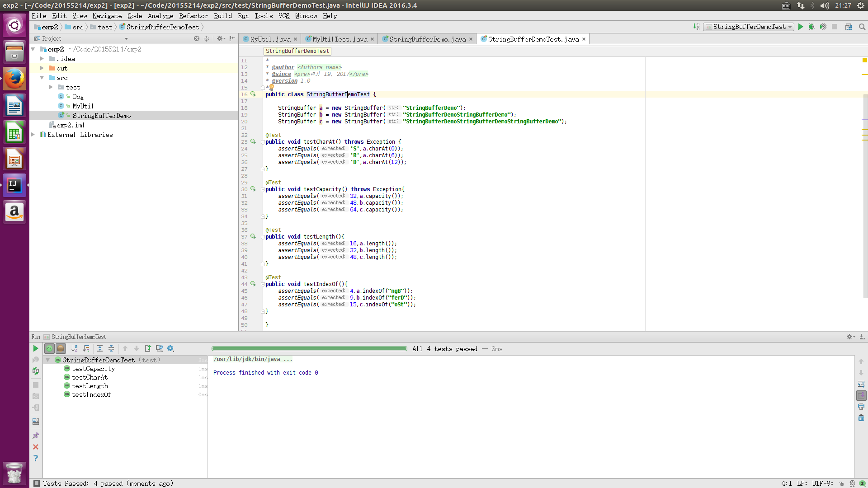Open test history dropdown icon
Image resolution: width=868 pixels, height=488 pixels.
[159, 348]
